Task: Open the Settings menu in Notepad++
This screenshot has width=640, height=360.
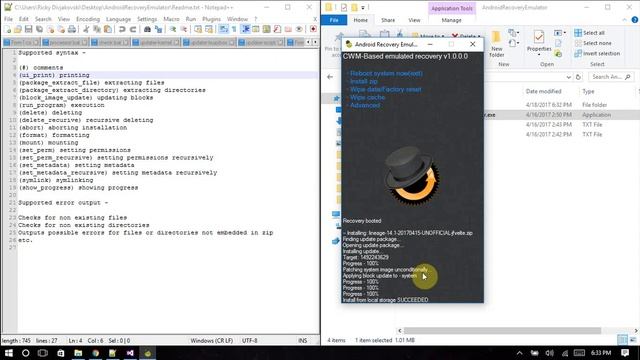Action: pyautogui.click(x=147, y=19)
